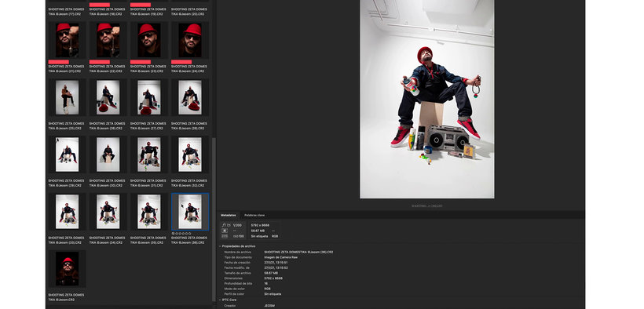644x309 pixels.
Task: Click the reject icon beside the rating stars
Action: click(173, 233)
